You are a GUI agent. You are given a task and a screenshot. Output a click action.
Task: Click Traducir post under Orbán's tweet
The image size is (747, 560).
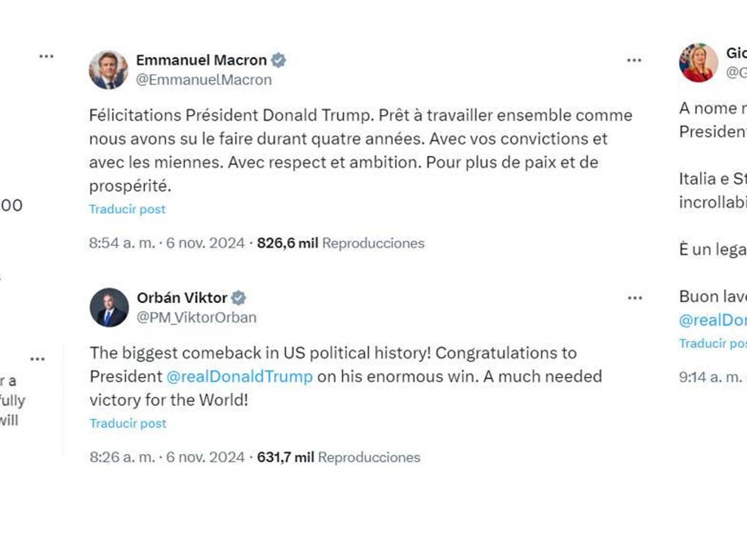(x=127, y=424)
